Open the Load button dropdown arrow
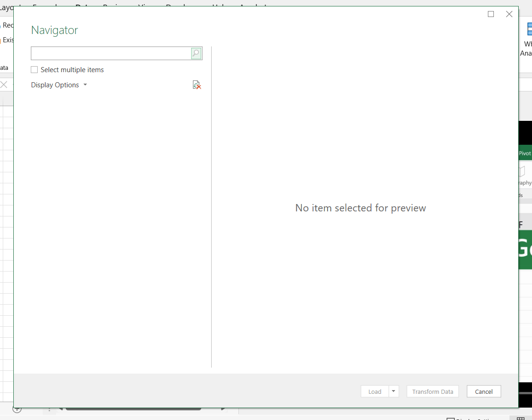Screen dimensions: 532x420 (x=393, y=392)
